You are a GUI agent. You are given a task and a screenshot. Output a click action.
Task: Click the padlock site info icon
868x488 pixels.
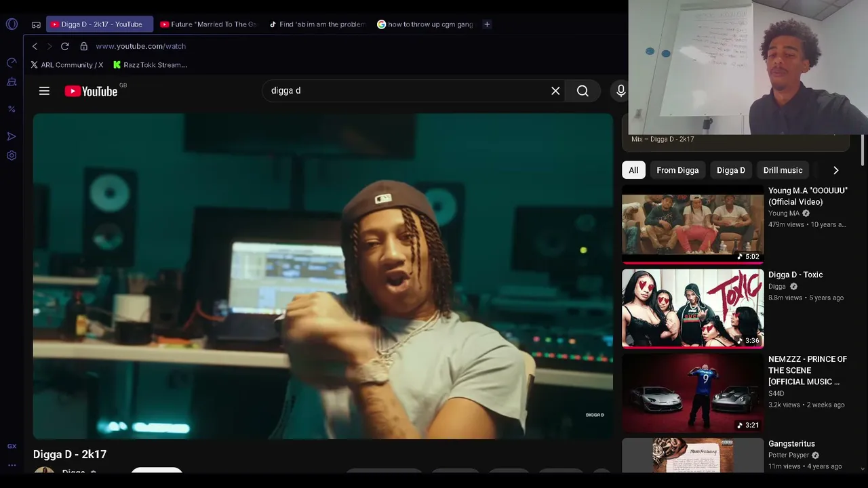click(x=84, y=46)
